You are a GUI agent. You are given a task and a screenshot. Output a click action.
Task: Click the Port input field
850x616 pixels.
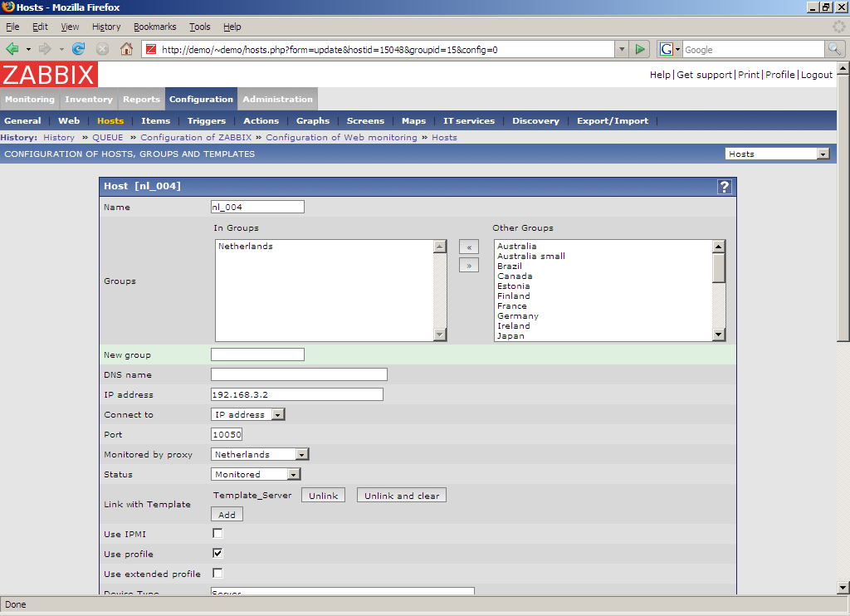[x=227, y=434]
